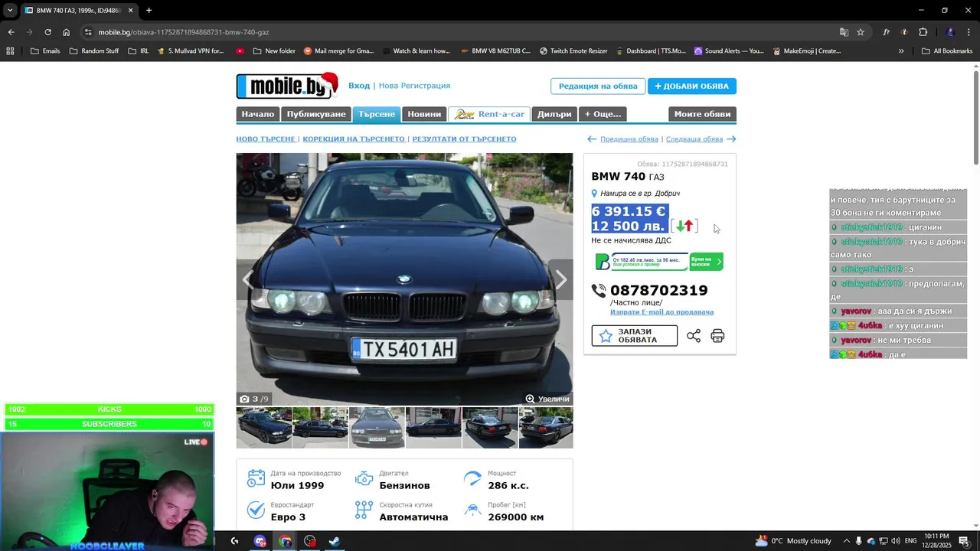980x551 pixels.
Task: Click the volume icon in system tray
Action: 896,541
